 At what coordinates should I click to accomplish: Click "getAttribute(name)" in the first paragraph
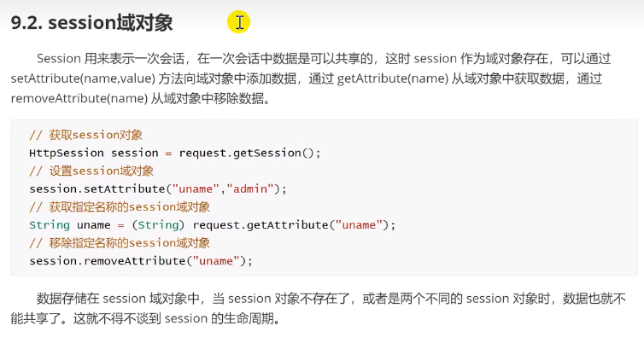pyautogui.click(x=392, y=78)
